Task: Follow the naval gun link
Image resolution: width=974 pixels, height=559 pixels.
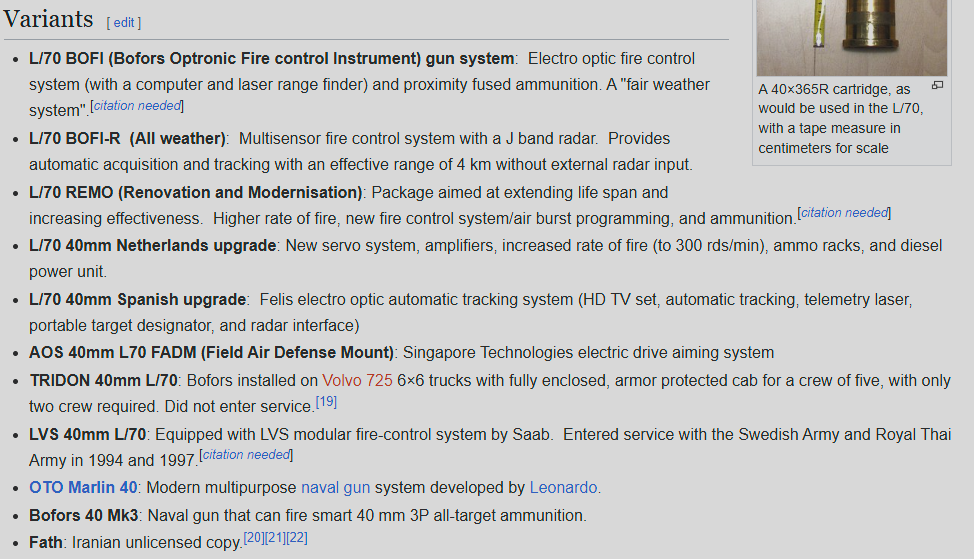Action: coord(335,488)
